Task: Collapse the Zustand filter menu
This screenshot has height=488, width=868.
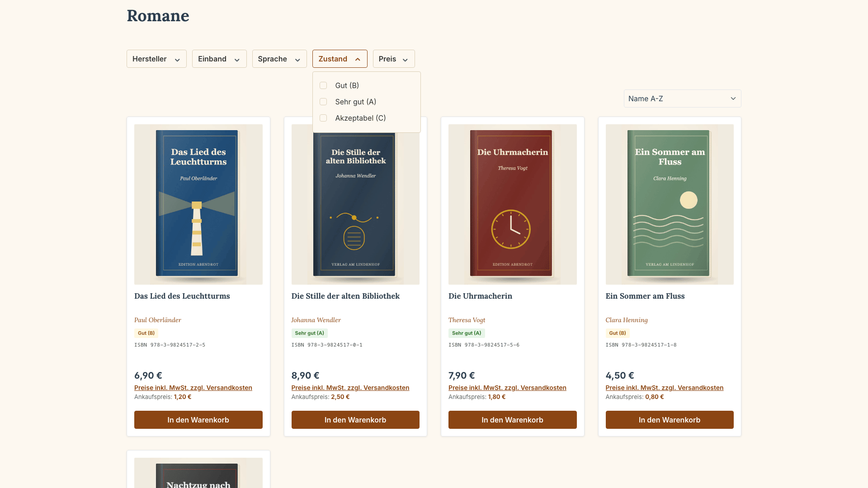Action: point(340,59)
